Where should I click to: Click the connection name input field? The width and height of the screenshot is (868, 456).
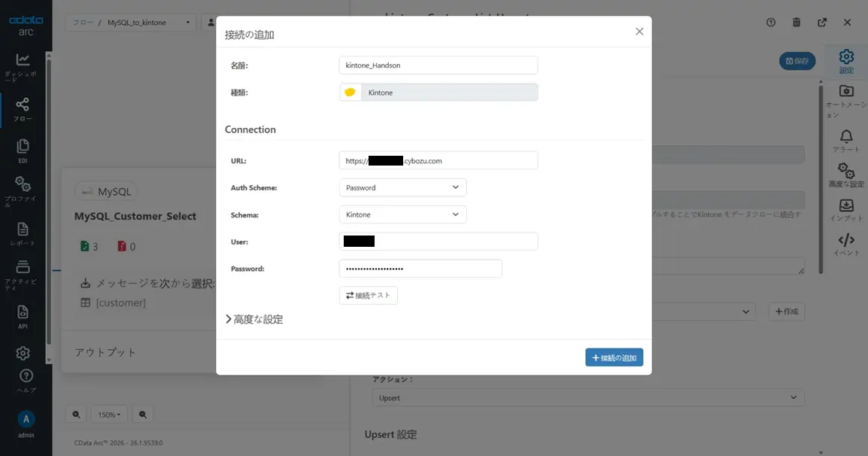coord(438,65)
